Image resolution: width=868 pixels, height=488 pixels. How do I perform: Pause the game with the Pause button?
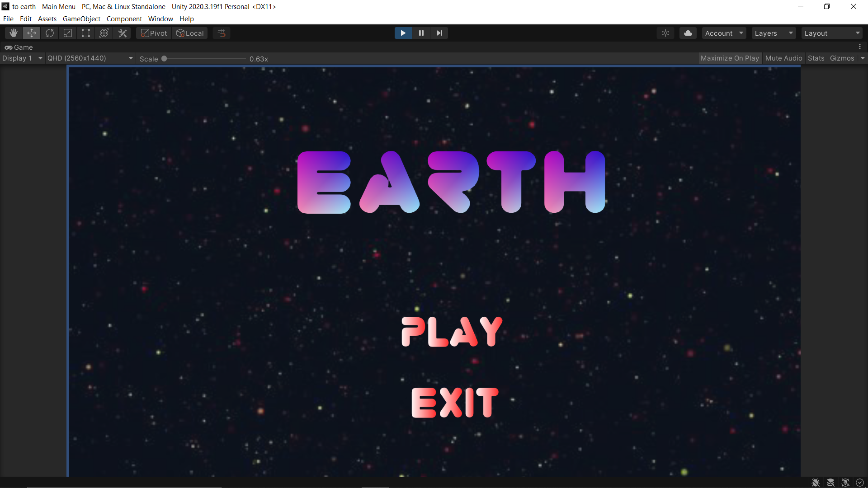(421, 33)
